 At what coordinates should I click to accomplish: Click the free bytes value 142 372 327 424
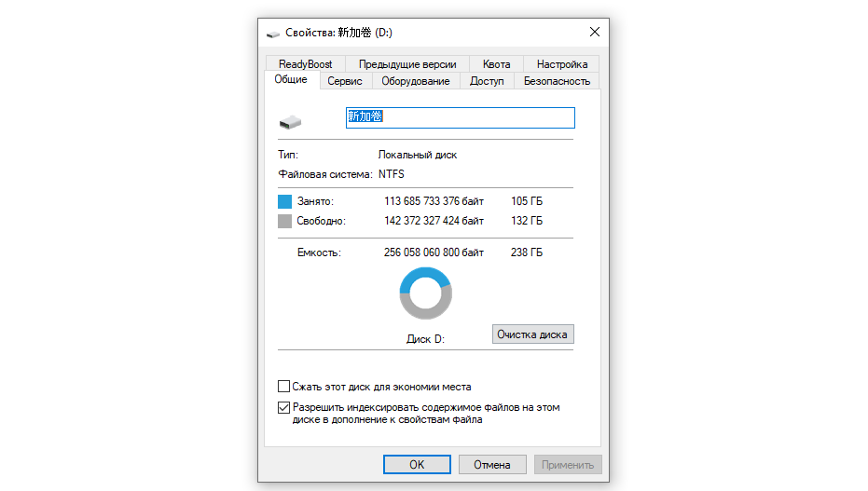coord(421,221)
